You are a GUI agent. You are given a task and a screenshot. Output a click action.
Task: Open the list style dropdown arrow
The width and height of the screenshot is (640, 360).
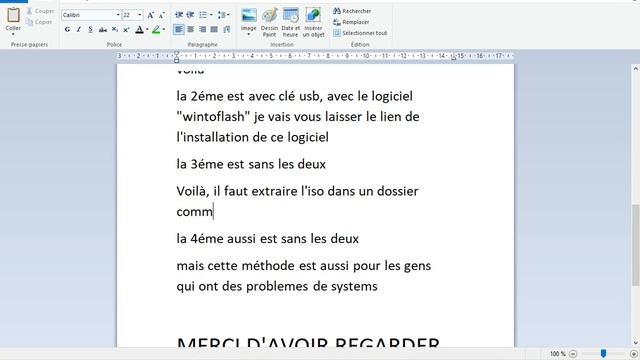(x=211, y=15)
